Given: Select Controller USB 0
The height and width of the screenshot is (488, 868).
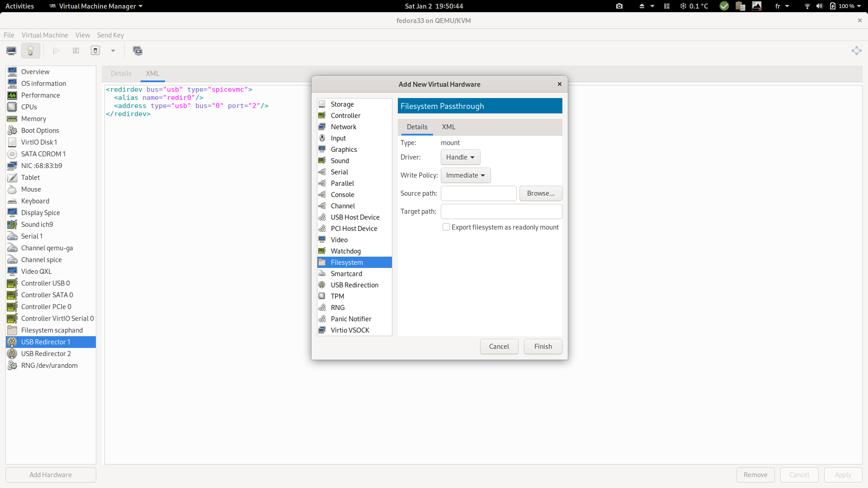Looking at the screenshot, I should pyautogui.click(x=51, y=283).
